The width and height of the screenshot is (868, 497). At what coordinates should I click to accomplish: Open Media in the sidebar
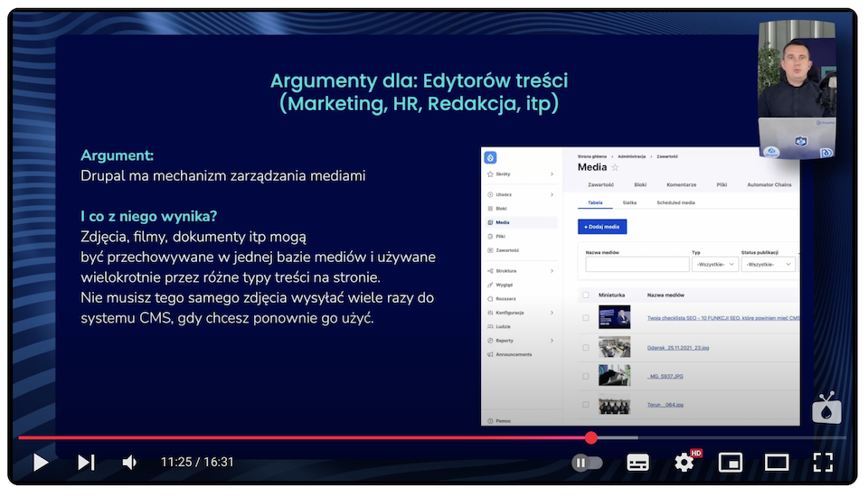tap(521, 222)
